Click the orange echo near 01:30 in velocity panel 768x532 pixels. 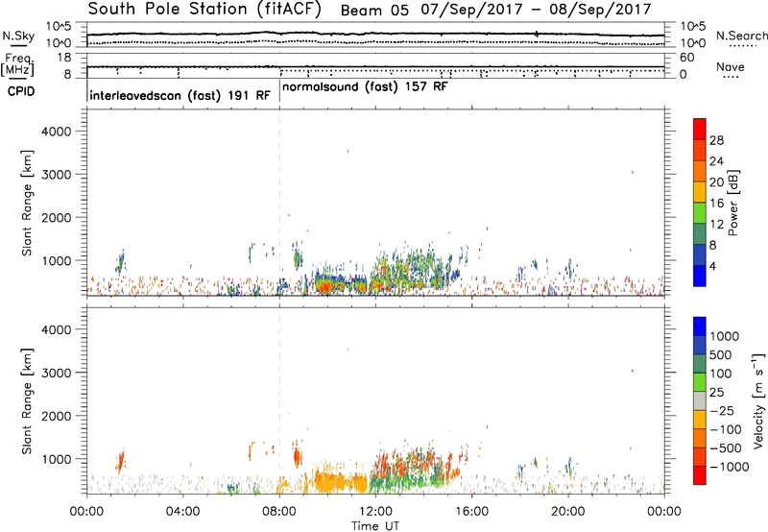(121, 462)
